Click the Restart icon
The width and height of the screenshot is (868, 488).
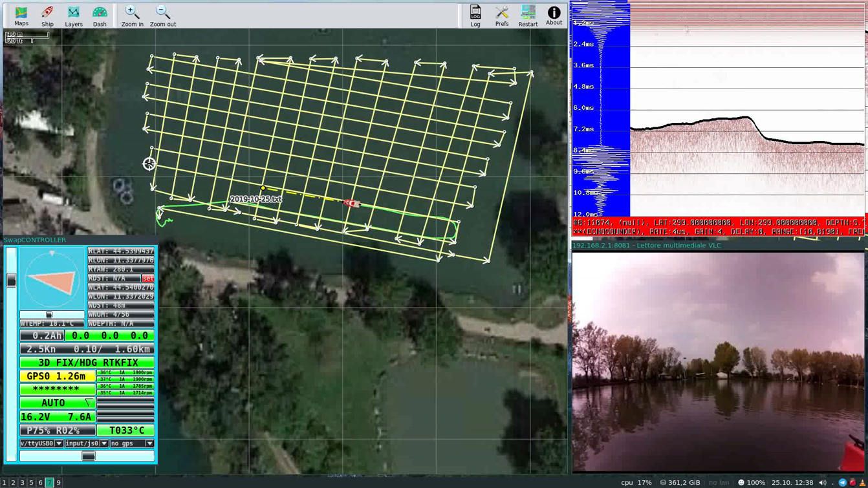[x=528, y=16]
